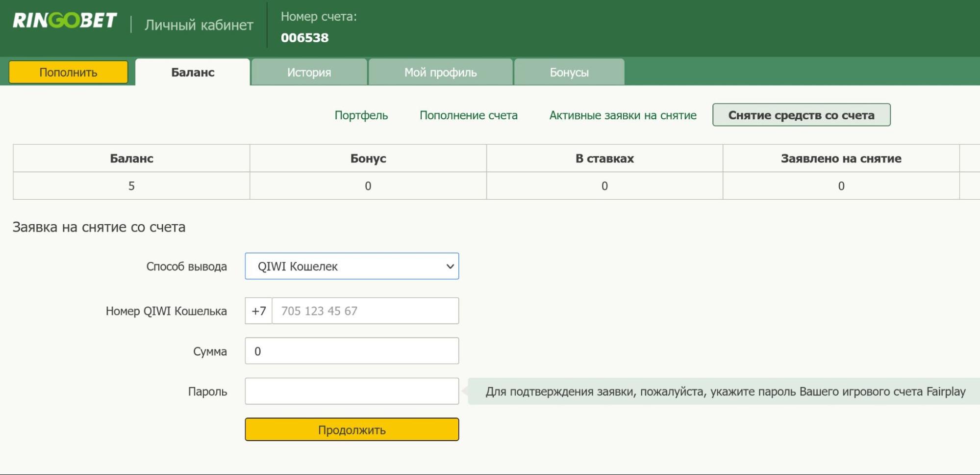Switch to the Баланс tab
Image resolution: width=980 pixels, height=475 pixels.
tap(193, 72)
